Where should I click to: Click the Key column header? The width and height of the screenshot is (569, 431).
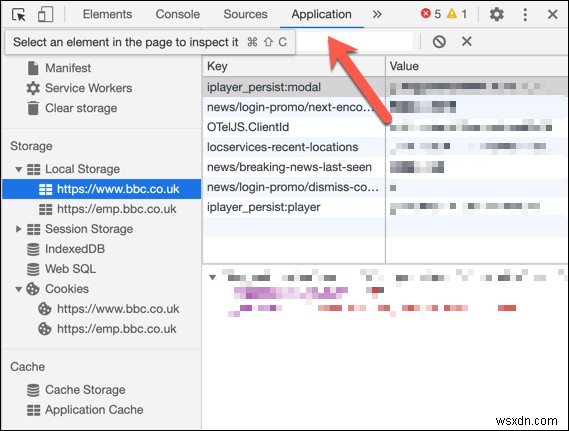294,66
